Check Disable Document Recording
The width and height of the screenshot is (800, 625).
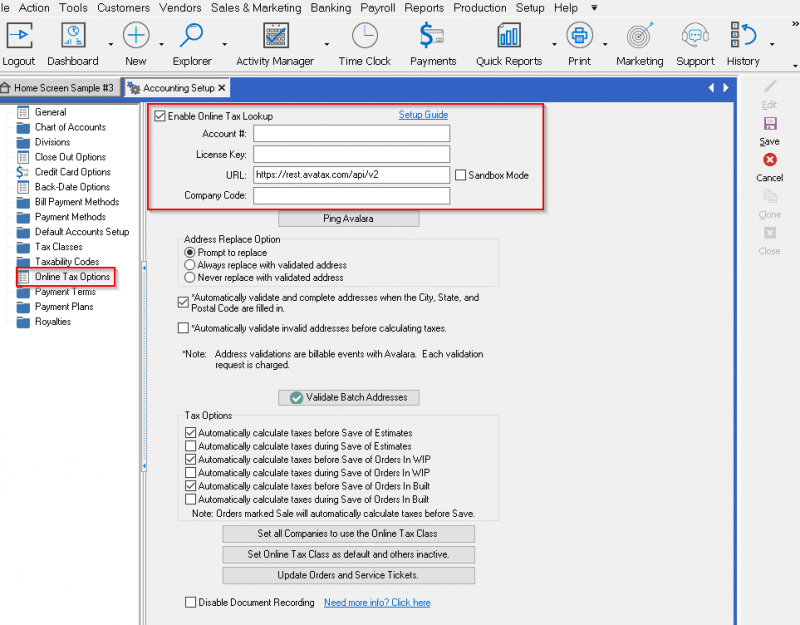190,602
